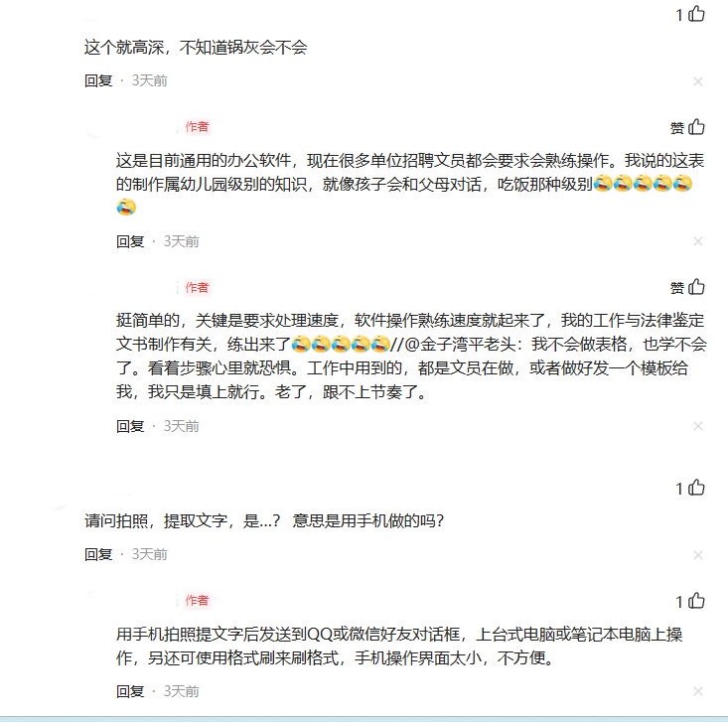Dismiss author's 挺简单的 reply with X

click(698, 426)
